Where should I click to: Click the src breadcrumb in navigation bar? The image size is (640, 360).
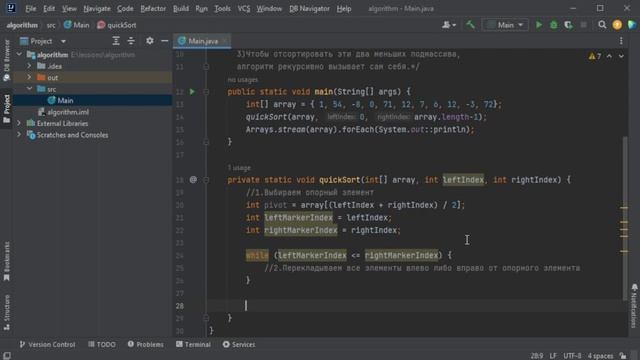pyautogui.click(x=51, y=25)
